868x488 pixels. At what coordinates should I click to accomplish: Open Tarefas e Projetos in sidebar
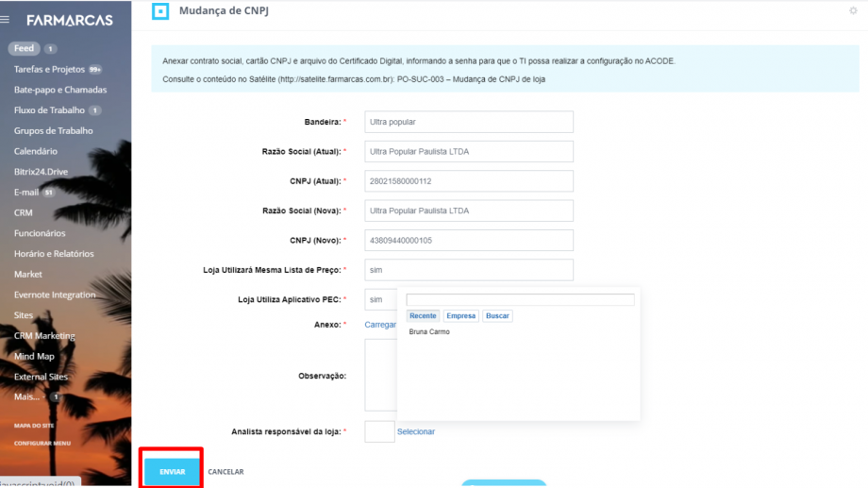49,69
